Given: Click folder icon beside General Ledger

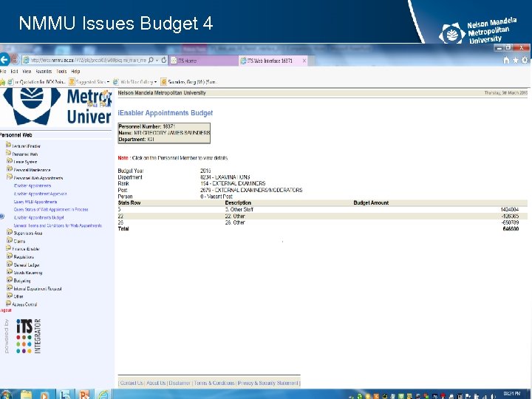Looking at the screenshot, I should [x=10, y=264].
